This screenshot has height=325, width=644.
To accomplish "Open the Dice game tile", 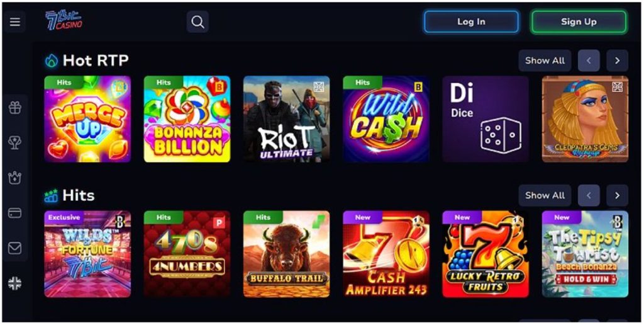I will [x=486, y=119].
